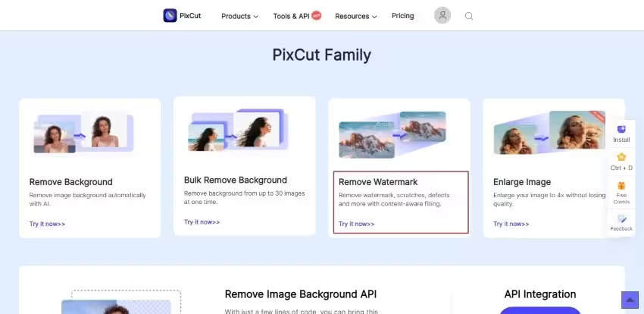Open the Feedback icon in side panel
This screenshot has height=314, width=644.
621,218
